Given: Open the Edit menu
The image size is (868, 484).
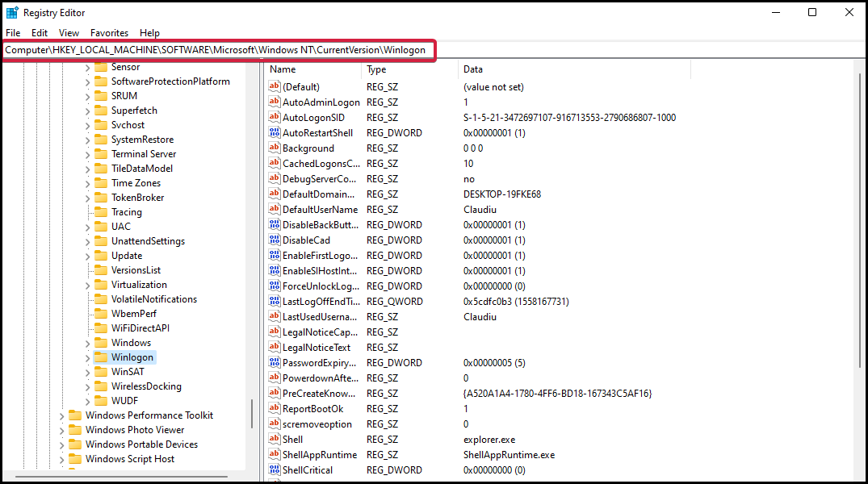Looking at the screenshot, I should pyautogui.click(x=40, y=33).
